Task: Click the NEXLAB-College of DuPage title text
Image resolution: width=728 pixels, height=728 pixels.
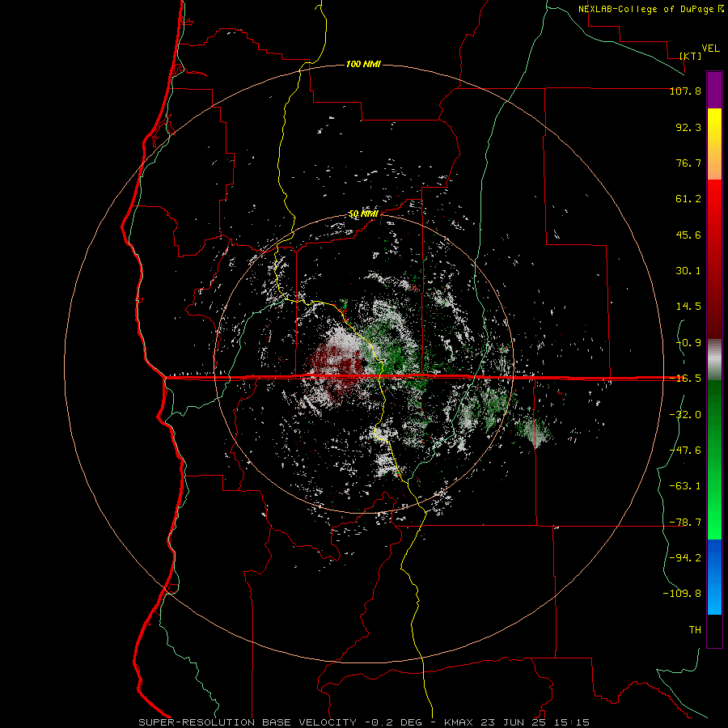Action: [x=645, y=9]
